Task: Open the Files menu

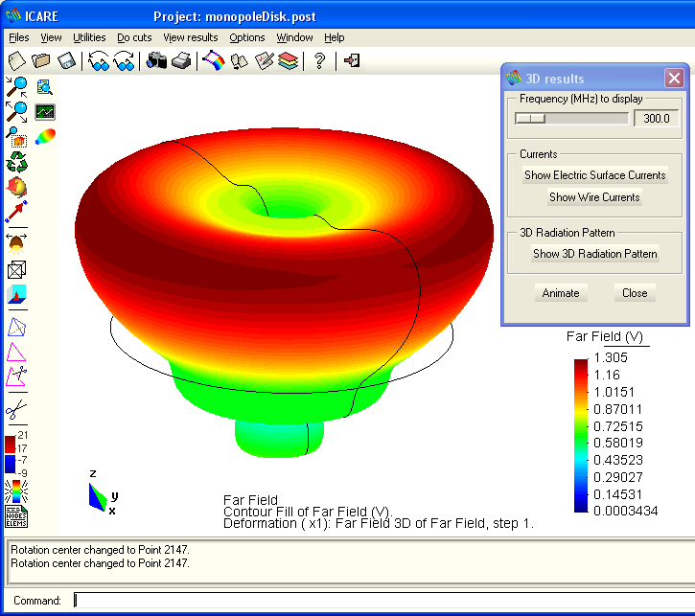Action: 19,37
